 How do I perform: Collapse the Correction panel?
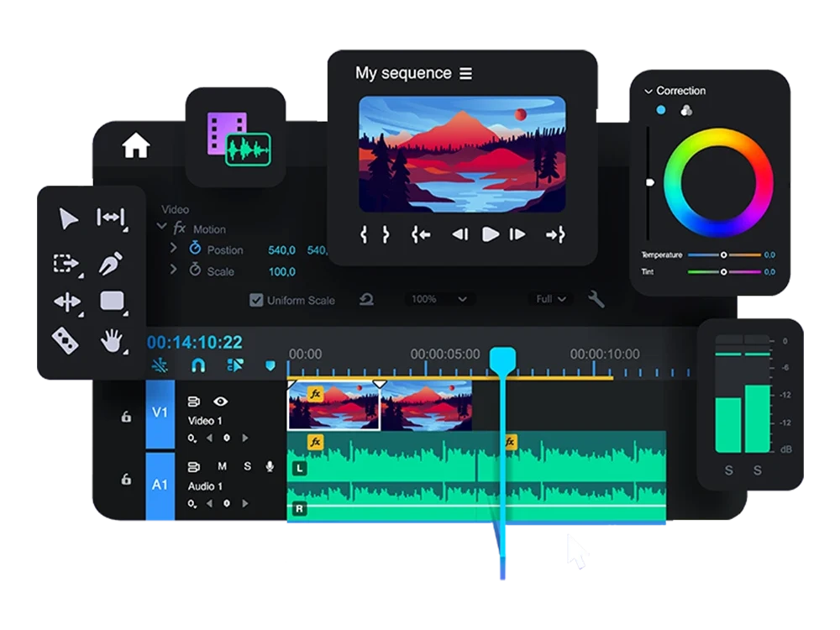[x=648, y=91]
